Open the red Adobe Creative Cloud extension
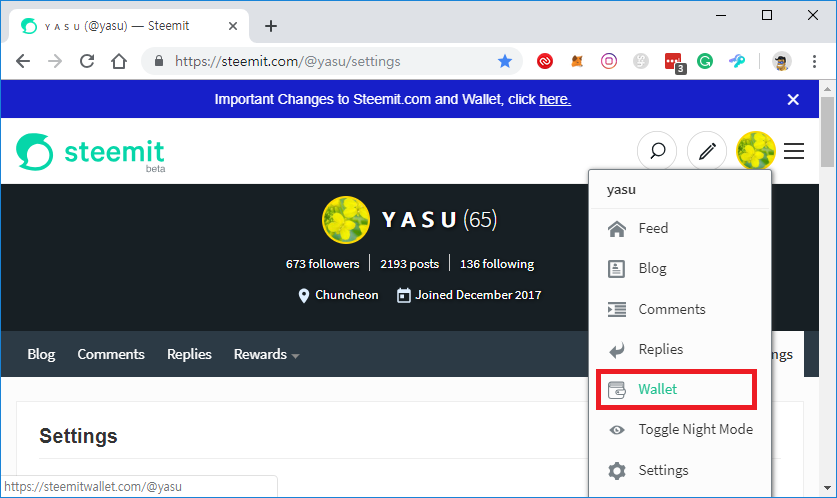Viewport: 837px width, 498px height. click(x=544, y=61)
